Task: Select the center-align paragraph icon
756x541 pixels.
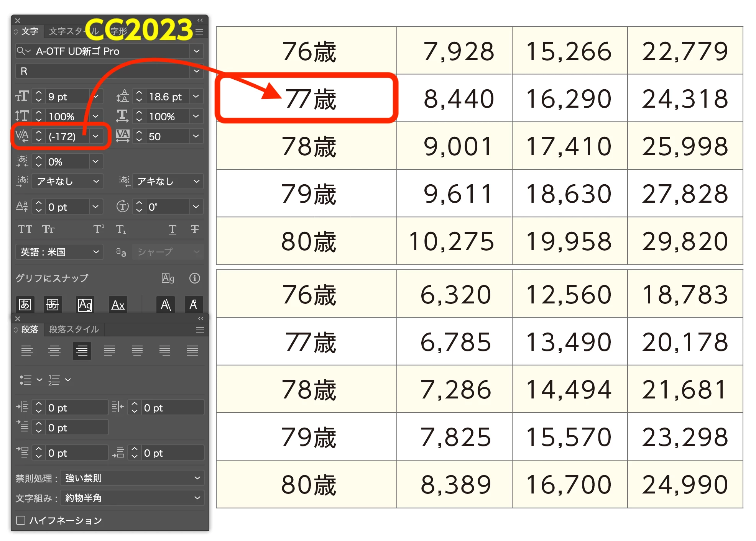Action: (x=54, y=351)
